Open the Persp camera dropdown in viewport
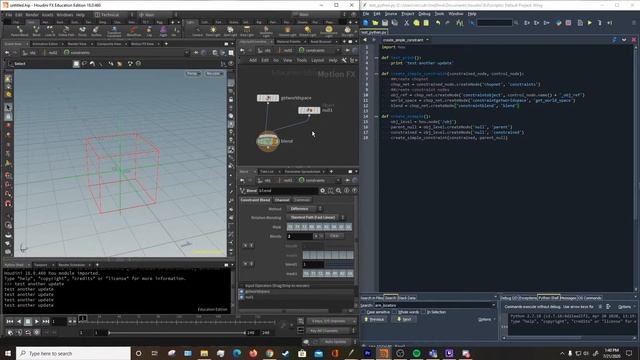Image resolution: width=640 pixels, height=360 pixels. click(193, 73)
